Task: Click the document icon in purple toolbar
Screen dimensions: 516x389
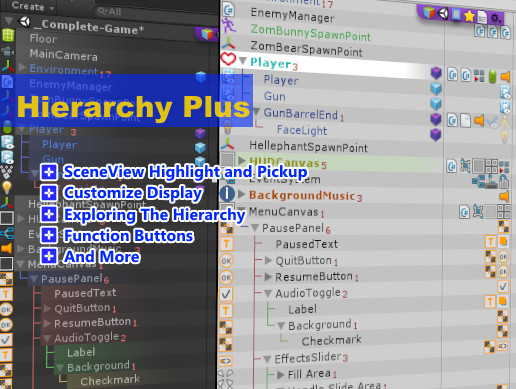Action: click(482, 17)
